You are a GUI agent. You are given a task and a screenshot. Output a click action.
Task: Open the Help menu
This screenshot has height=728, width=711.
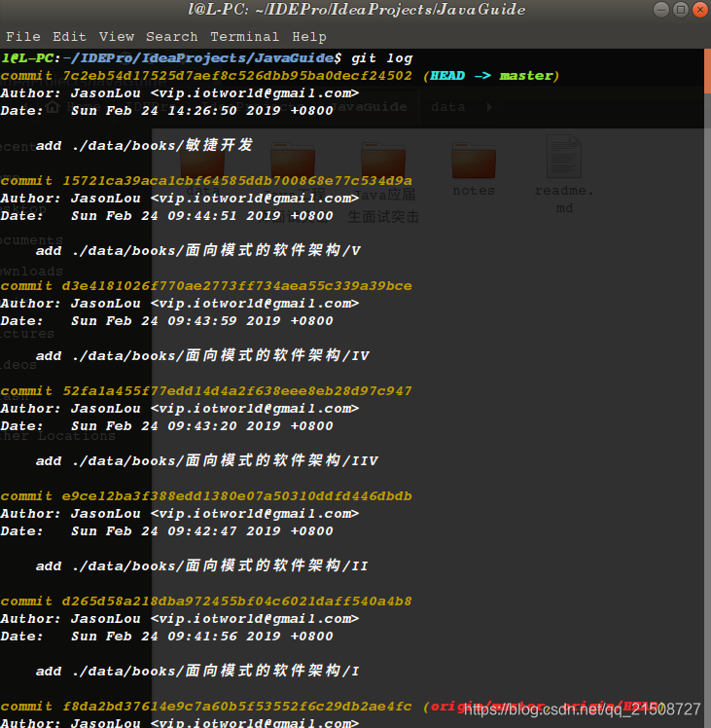tap(309, 37)
